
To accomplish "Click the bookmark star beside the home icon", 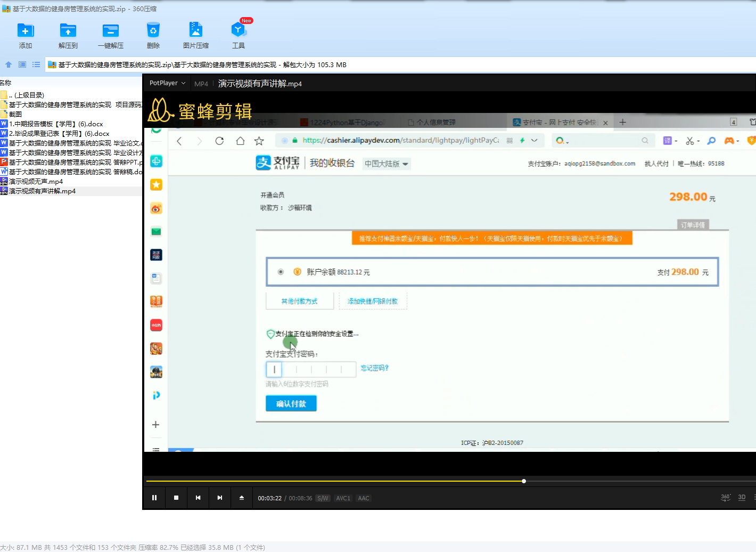I will (x=259, y=141).
